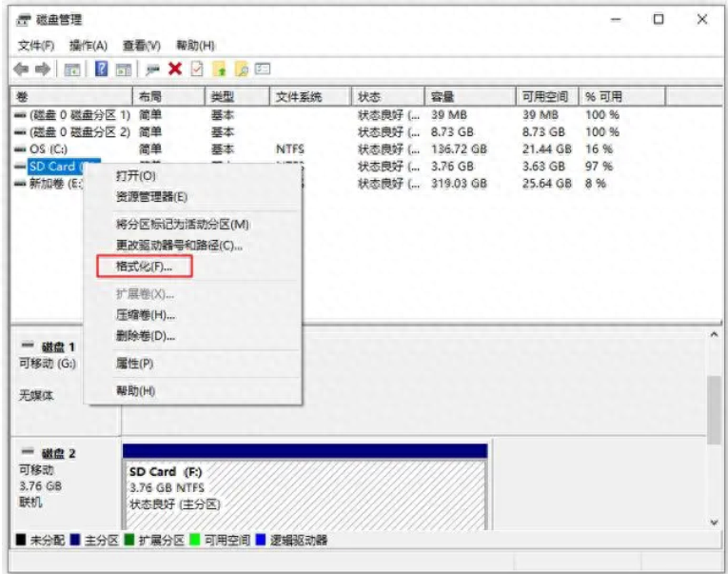
Task: Open the 查看(V) menu
Action: pos(142,46)
